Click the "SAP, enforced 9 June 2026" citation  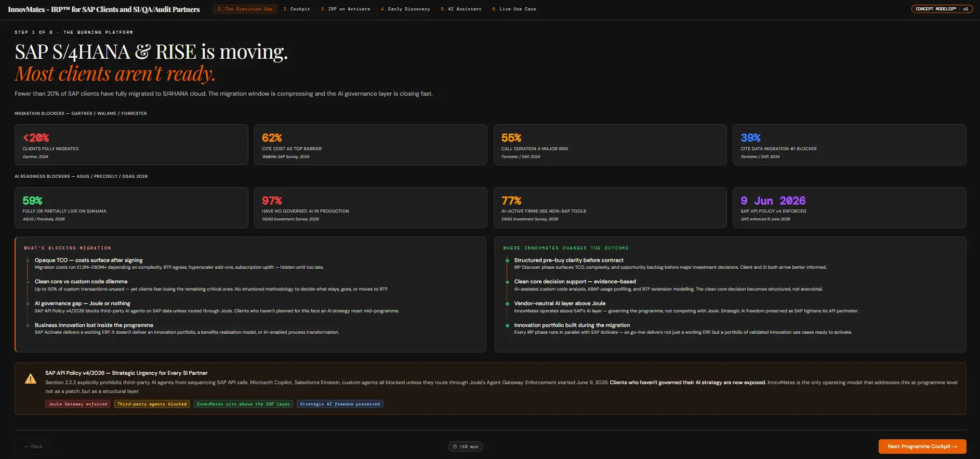click(765, 219)
